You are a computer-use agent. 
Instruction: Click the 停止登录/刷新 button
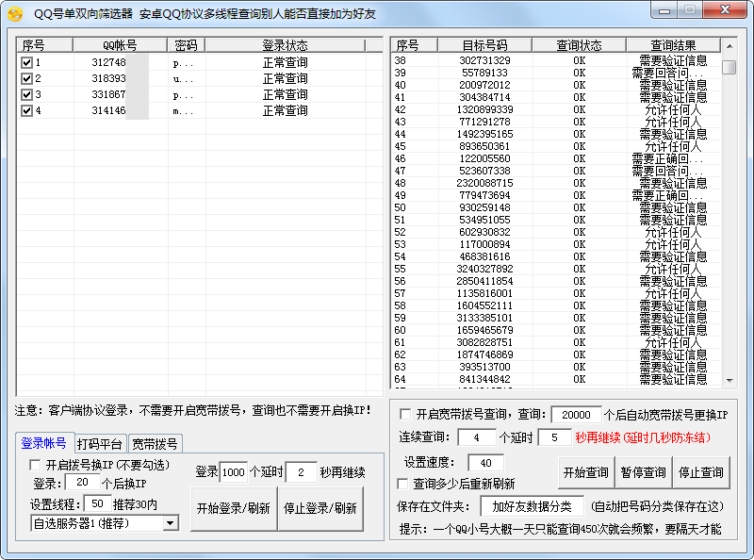[x=320, y=508]
